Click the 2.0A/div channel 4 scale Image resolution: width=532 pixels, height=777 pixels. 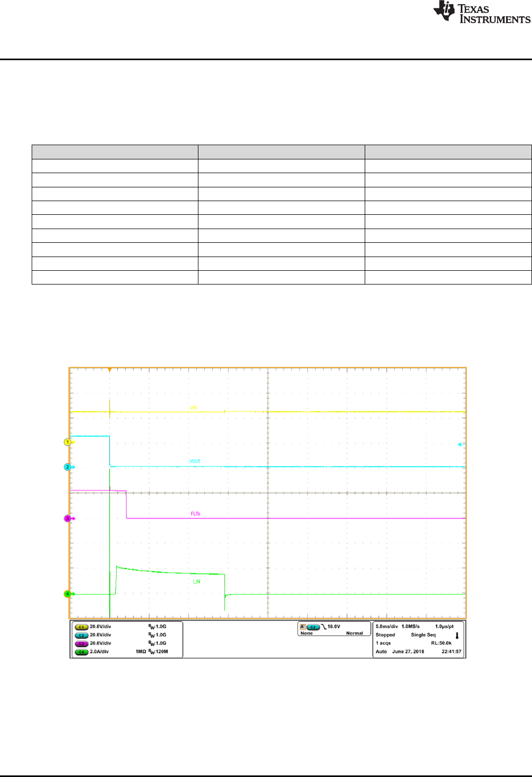click(99, 652)
